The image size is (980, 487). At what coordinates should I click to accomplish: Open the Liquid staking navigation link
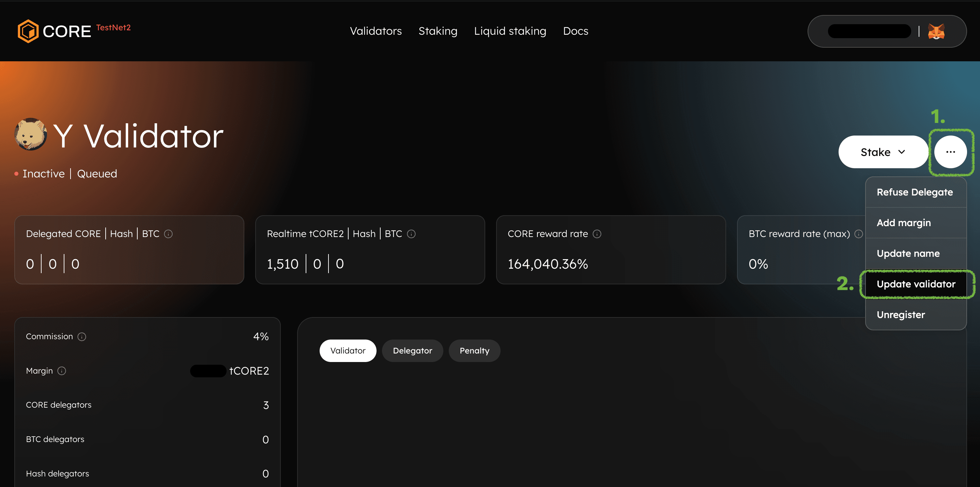pos(510,31)
